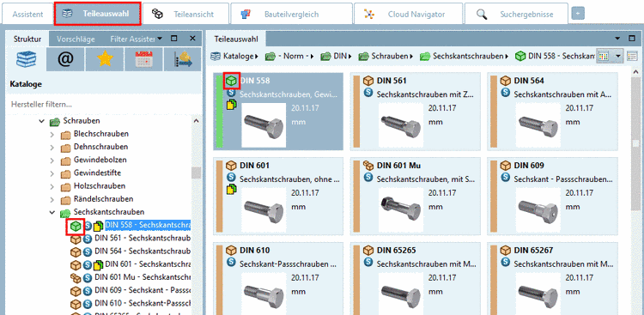
Task: Open the star Favorites icon
Action: pos(104,60)
